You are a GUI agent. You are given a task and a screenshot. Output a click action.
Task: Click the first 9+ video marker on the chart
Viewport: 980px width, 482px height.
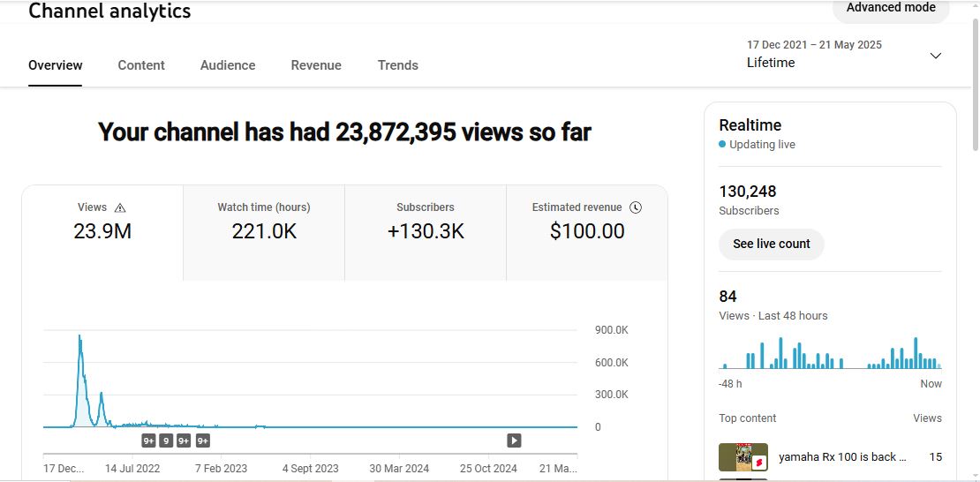148,441
